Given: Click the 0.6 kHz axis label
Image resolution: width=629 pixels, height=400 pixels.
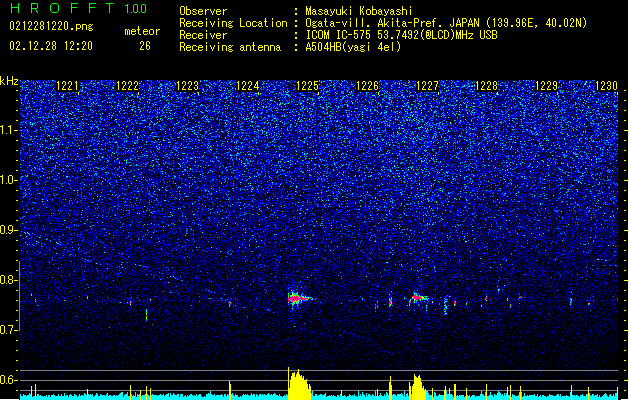Looking at the screenshot, I should tap(9, 380).
